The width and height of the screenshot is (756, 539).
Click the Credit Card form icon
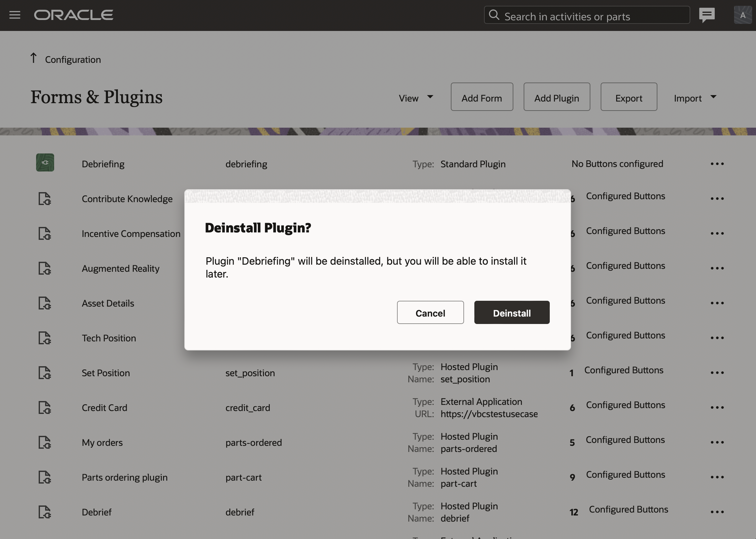pyautogui.click(x=44, y=407)
